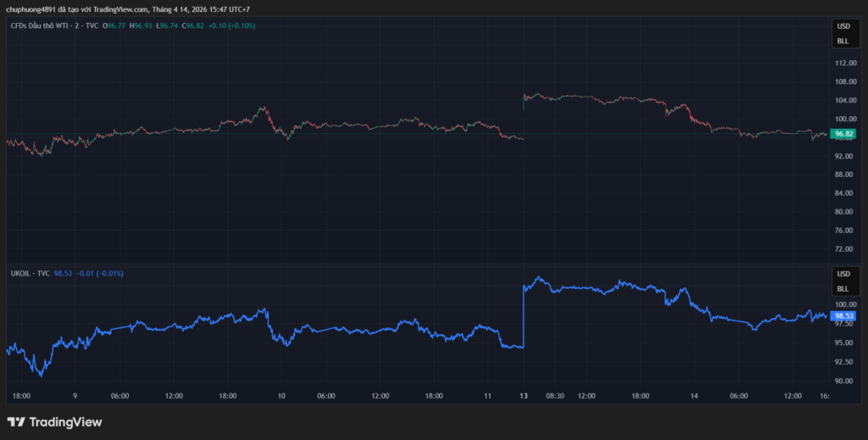Select the UKOIL · TVC symbol title
The height and width of the screenshot is (440, 868).
click(x=30, y=274)
